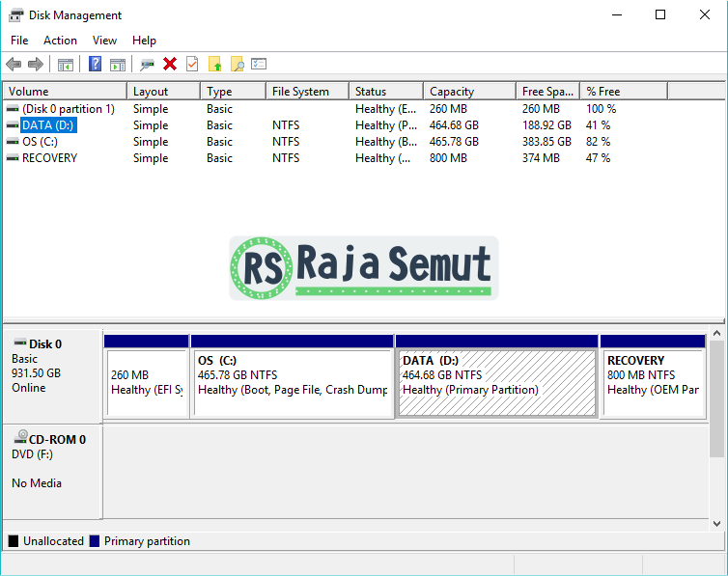Open the File menu
The image size is (728, 576).
coord(19,41)
